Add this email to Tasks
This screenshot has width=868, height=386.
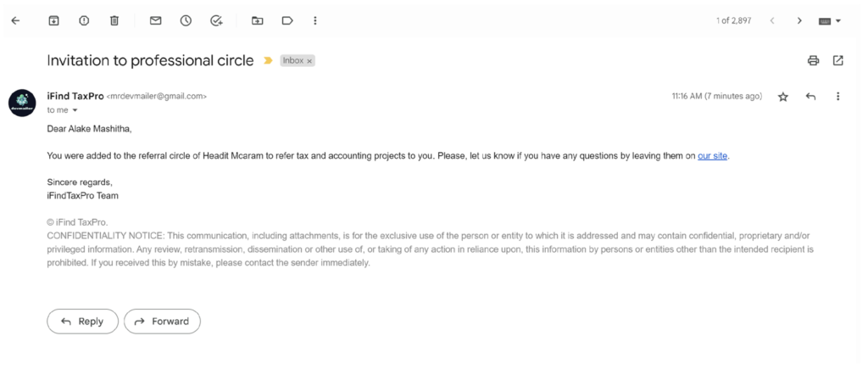[216, 20]
